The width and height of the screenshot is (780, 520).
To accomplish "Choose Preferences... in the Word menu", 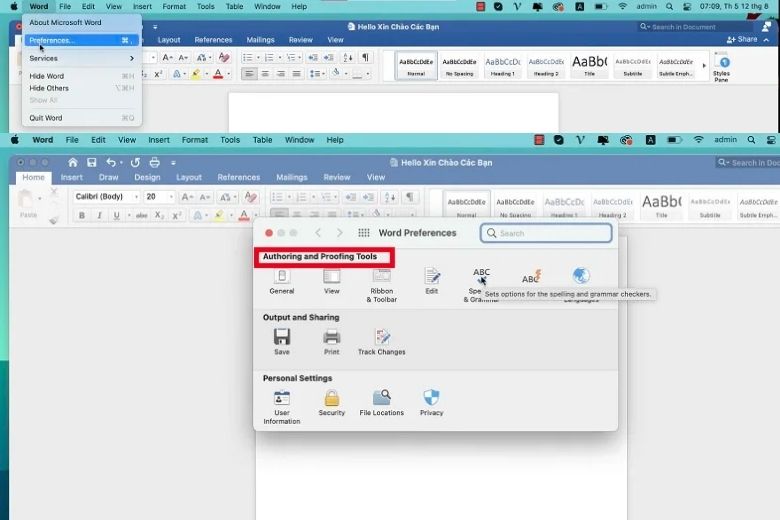I will point(82,40).
